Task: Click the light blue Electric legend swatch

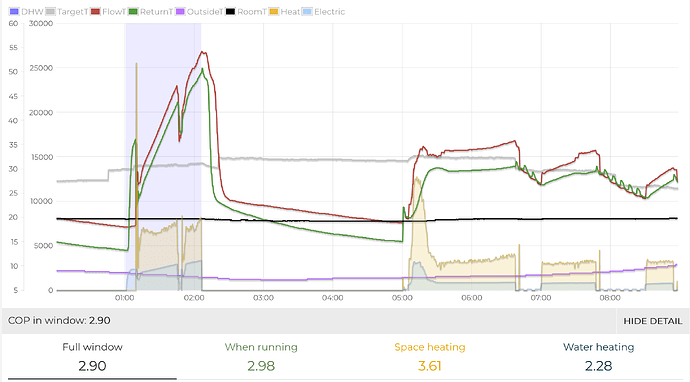Action: (307, 12)
